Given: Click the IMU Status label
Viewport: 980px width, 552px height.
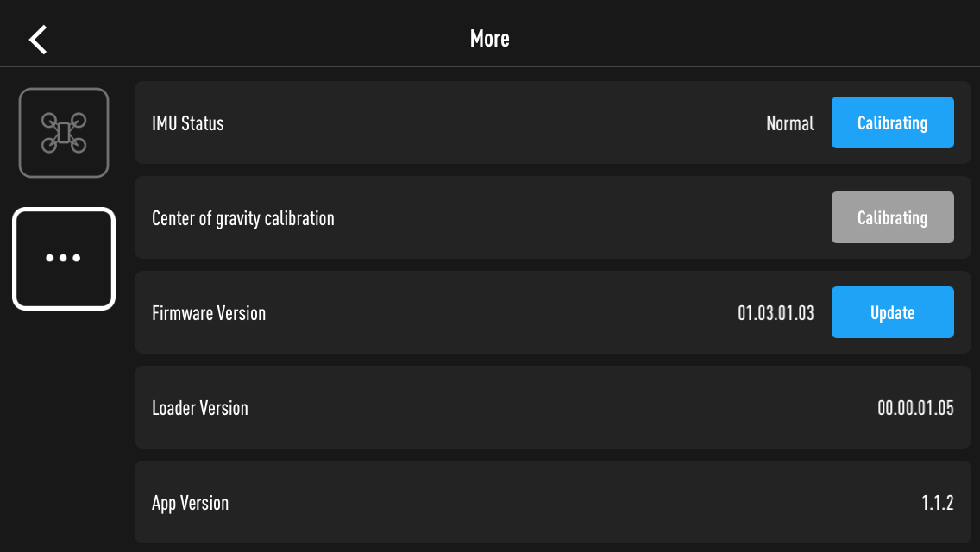Looking at the screenshot, I should [187, 123].
